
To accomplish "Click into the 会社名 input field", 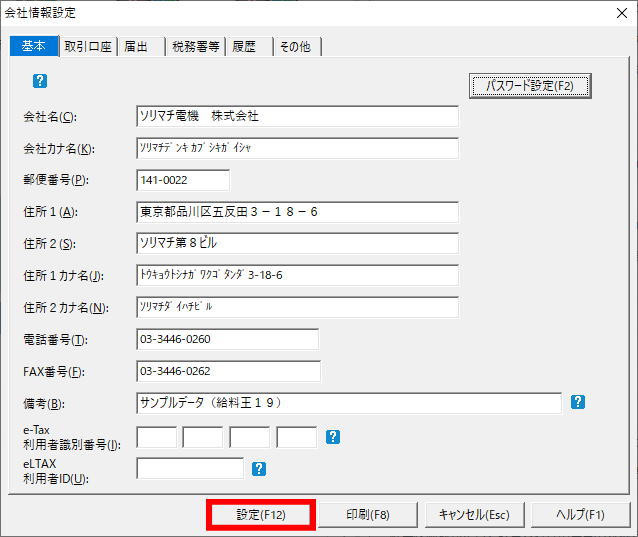I will (x=297, y=116).
